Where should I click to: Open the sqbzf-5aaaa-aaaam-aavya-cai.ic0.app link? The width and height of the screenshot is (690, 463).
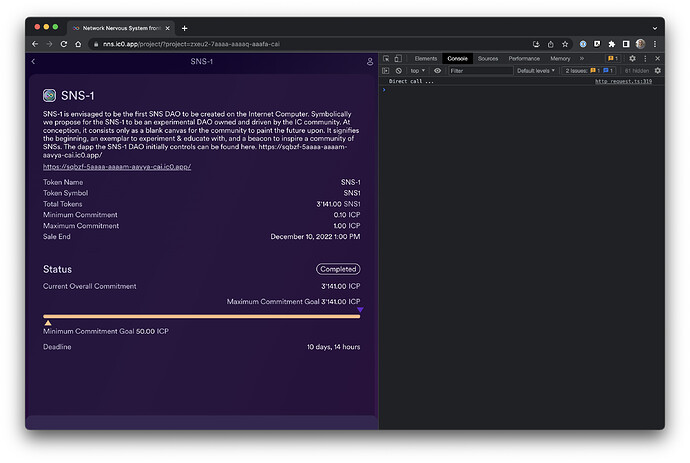tap(117, 167)
